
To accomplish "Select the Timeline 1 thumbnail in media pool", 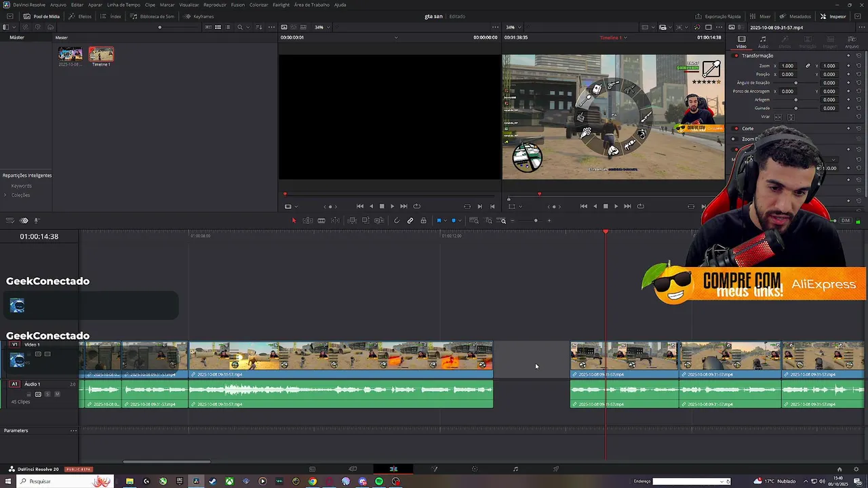I will (101, 54).
